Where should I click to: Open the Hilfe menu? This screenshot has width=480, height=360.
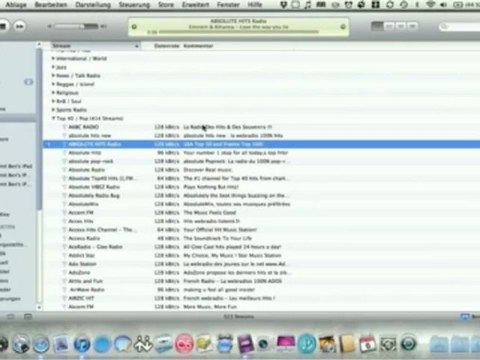click(255, 5)
